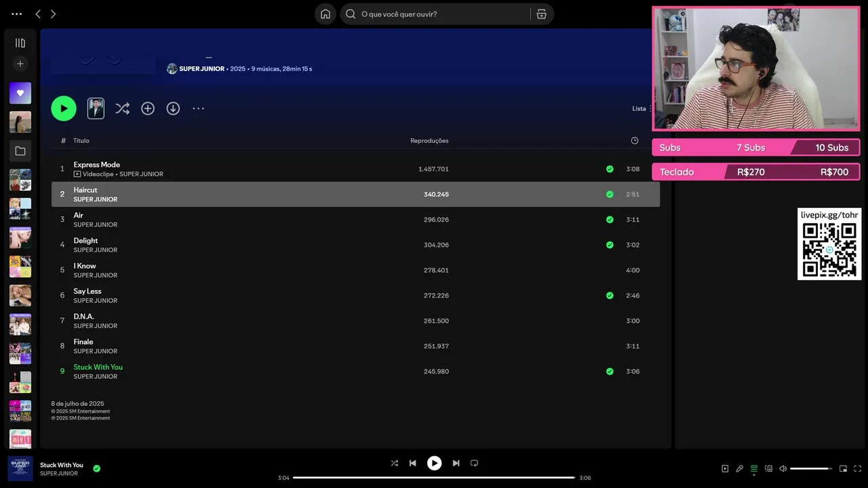This screenshot has width=868, height=488.
Task: Toggle saved checkmark for Say Less
Action: 610,296
